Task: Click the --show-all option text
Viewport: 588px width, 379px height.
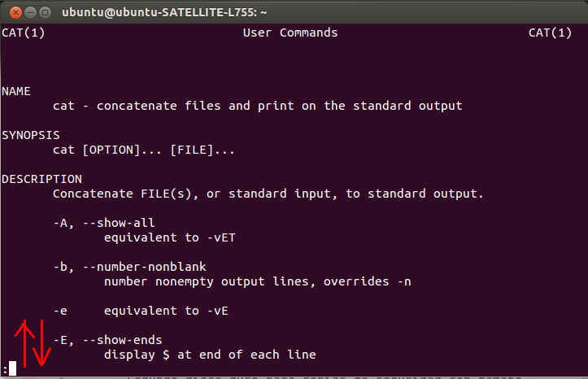Action: coord(119,223)
